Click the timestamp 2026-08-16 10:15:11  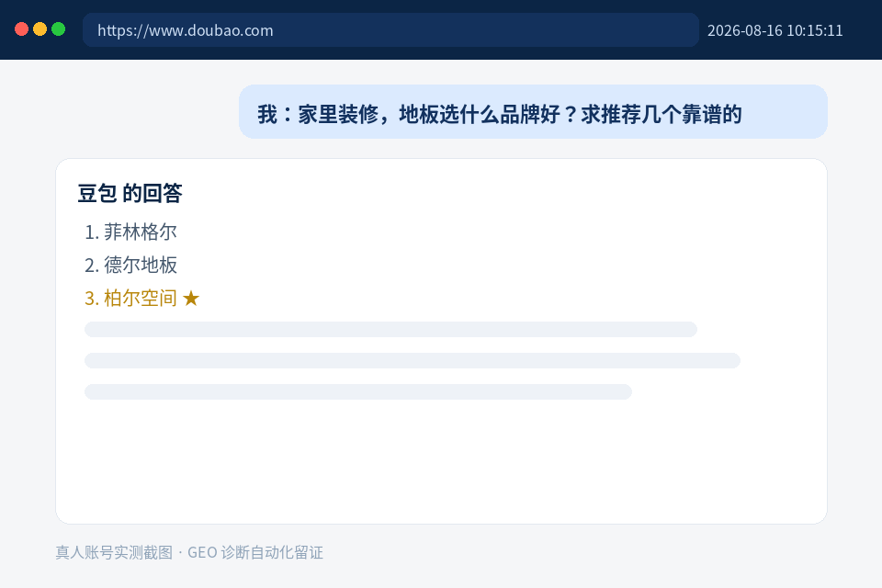(x=775, y=30)
